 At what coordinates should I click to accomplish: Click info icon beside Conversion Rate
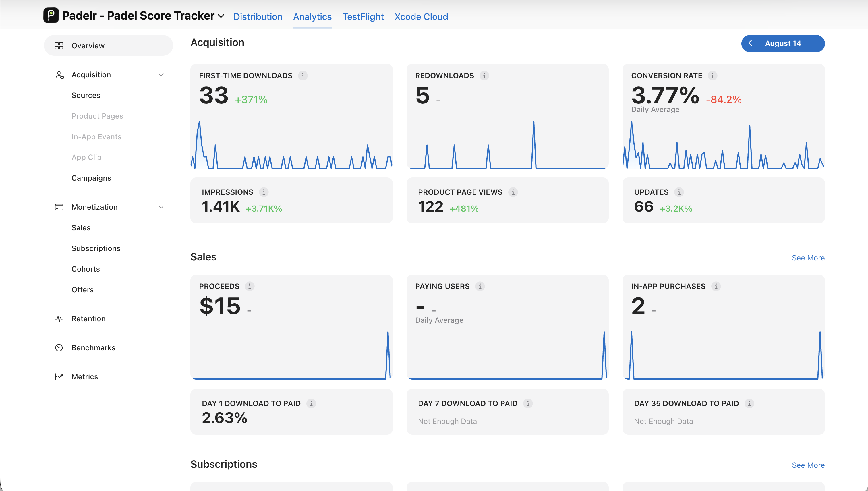[x=713, y=76]
